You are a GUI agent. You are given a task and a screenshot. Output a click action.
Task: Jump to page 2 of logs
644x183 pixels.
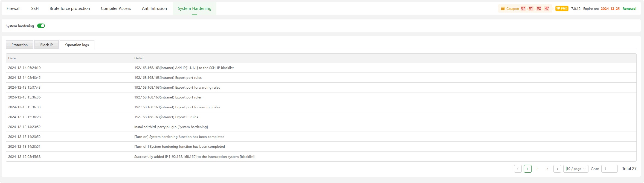point(537,169)
